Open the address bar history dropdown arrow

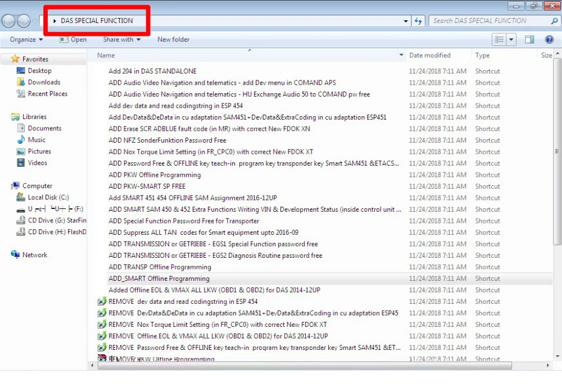(x=406, y=21)
